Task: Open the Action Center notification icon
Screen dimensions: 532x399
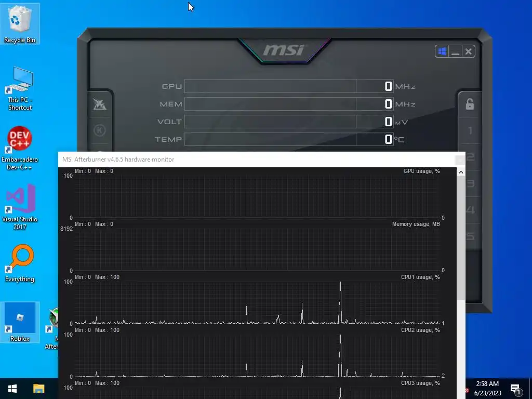Action: pyautogui.click(x=516, y=389)
